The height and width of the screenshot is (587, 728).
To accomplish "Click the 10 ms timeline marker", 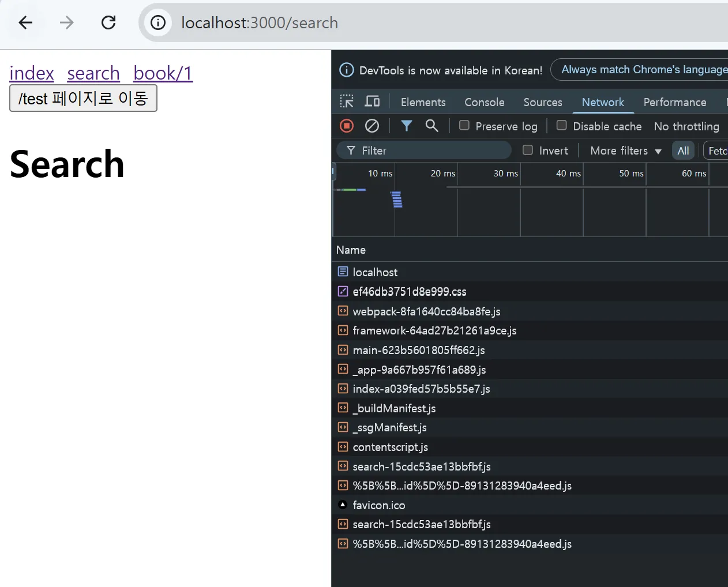I will tap(380, 174).
